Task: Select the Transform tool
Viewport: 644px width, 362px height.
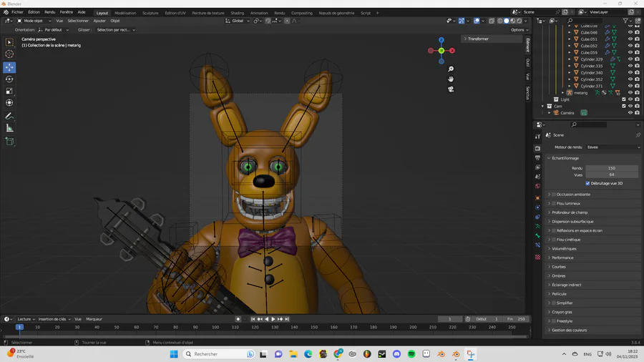Action: click(x=9, y=102)
